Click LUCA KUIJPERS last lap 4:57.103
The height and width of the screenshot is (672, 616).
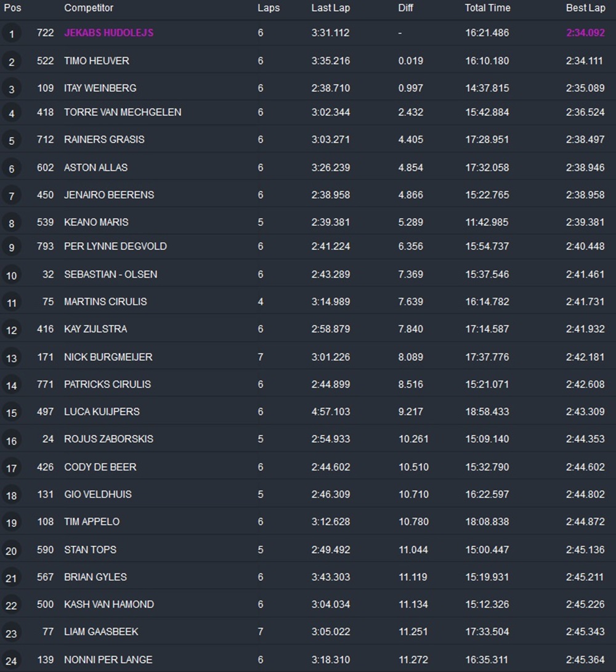point(330,411)
